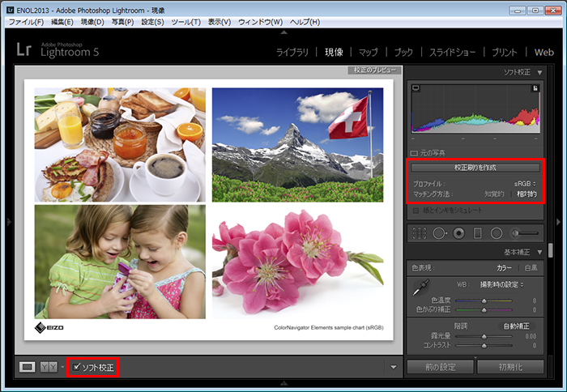The height and width of the screenshot is (392, 567).
Task: Show the hidden left panel
Action: pos(9,221)
